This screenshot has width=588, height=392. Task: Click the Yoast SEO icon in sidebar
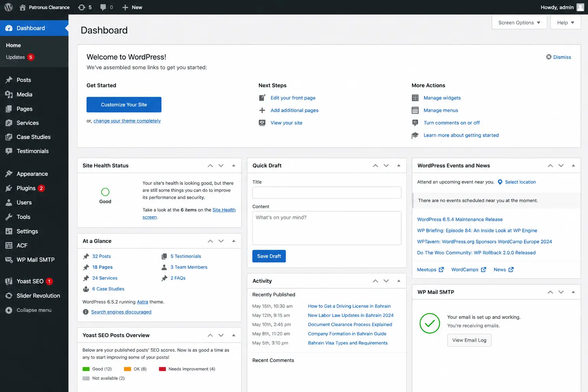click(x=9, y=281)
